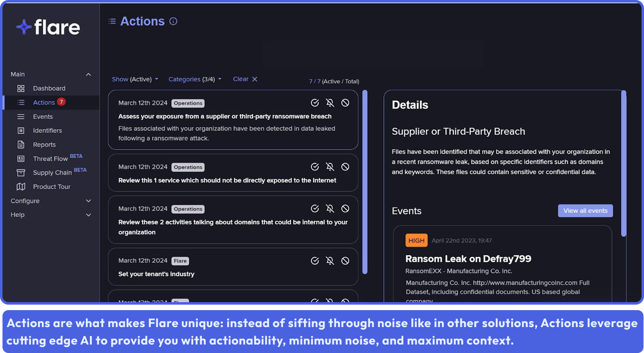Open the Ransom Leak on Defray799 event
The width and height of the screenshot is (644, 353).
(x=468, y=259)
